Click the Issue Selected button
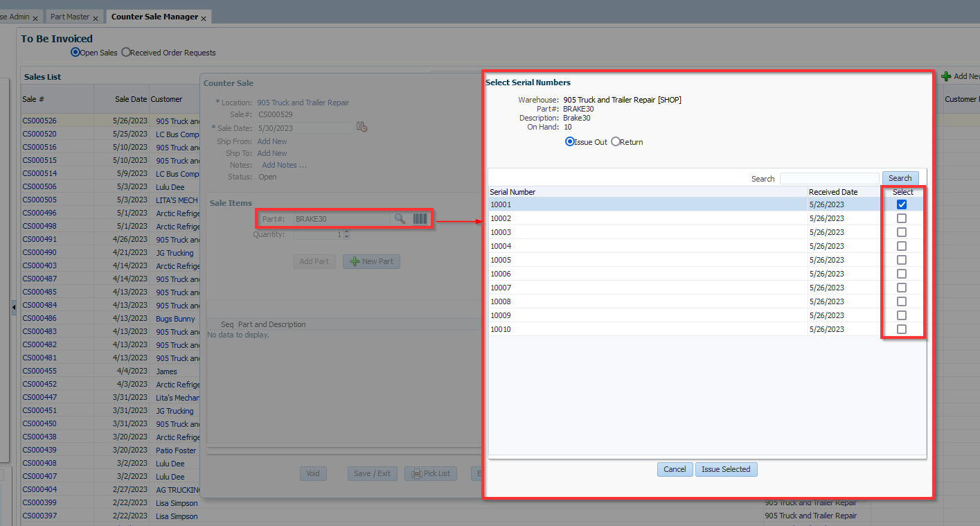The image size is (980, 526). point(726,469)
